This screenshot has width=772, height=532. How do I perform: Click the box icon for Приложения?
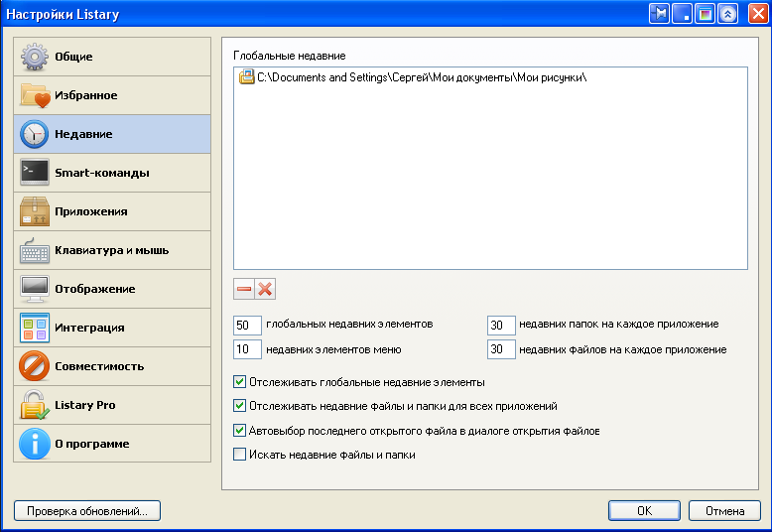[x=35, y=211]
